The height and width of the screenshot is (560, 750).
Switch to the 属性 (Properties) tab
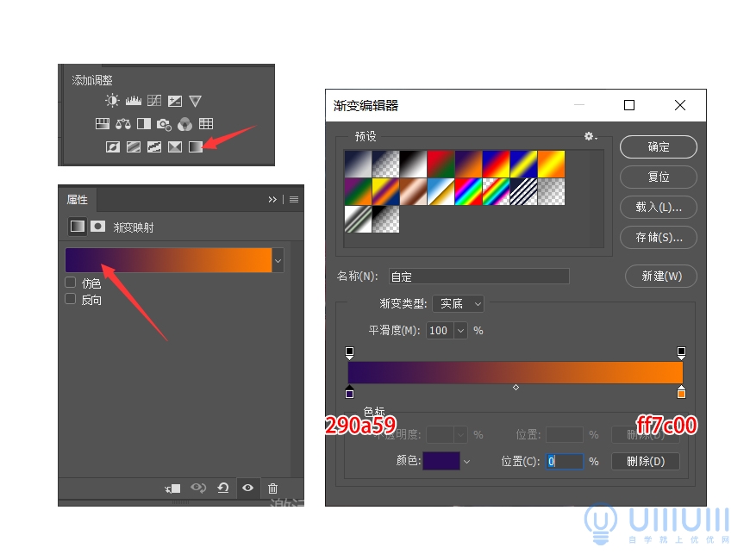pyautogui.click(x=78, y=199)
